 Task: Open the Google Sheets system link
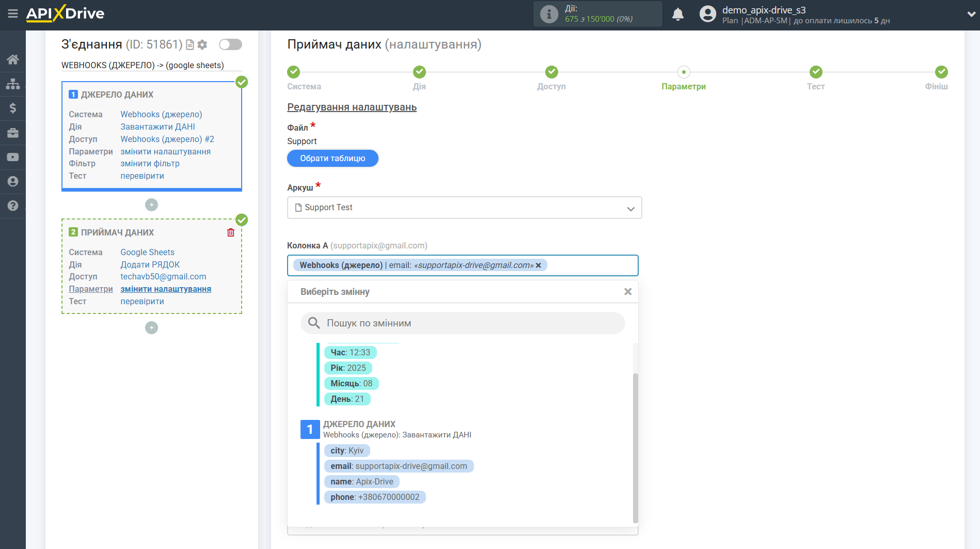pyautogui.click(x=147, y=253)
